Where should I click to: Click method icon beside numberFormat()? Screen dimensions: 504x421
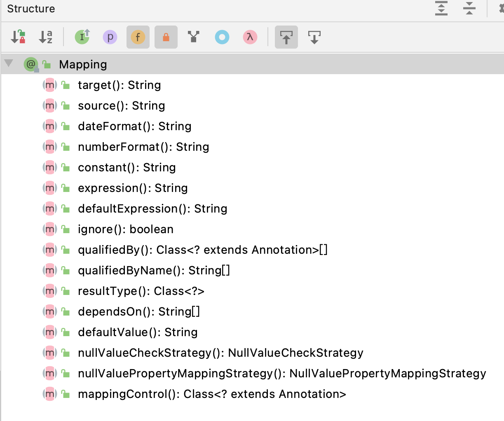pos(50,147)
